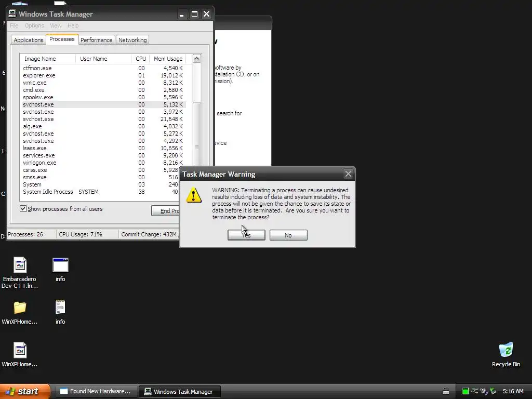This screenshot has height=399, width=532.
Task: Select the WinXPHome folder desktop icon
Action: 20,313
